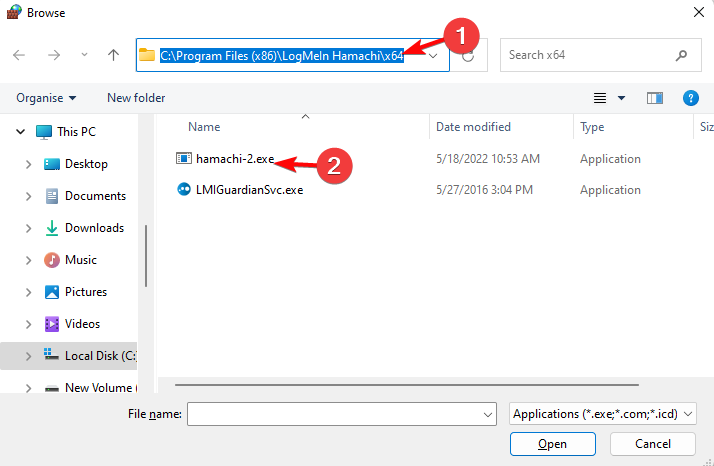Sort files by the Name column
The width and height of the screenshot is (714, 466).
(204, 127)
